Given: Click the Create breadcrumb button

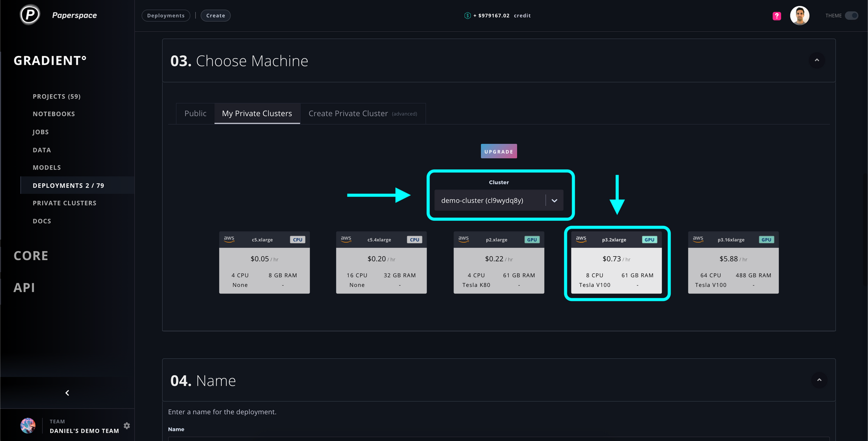Looking at the screenshot, I should point(216,16).
